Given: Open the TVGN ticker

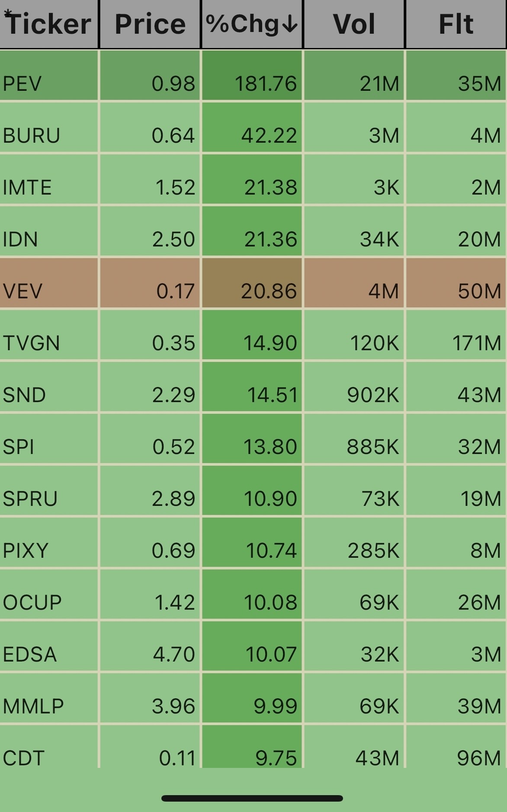Looking at the screenshot, I should point(31,343).
